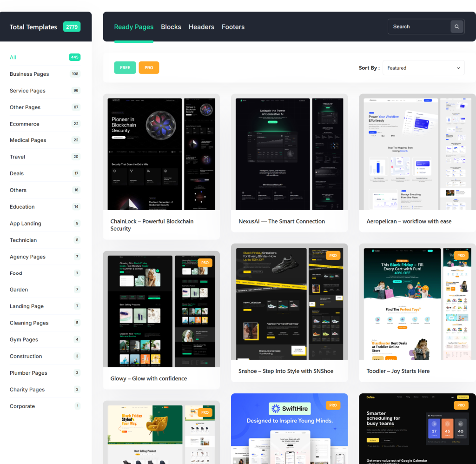Click the ChainLock – Powerful Blockchain Security title

point(152,225)
